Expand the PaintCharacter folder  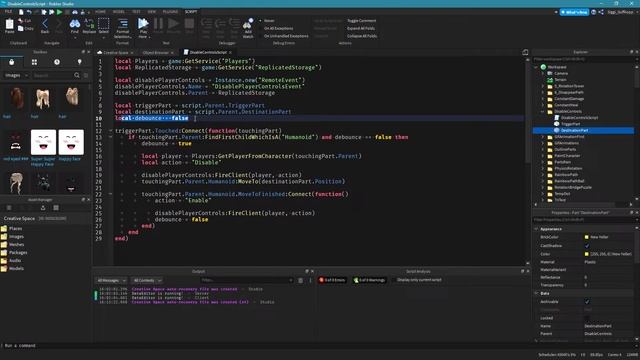[x=543, y=156]
